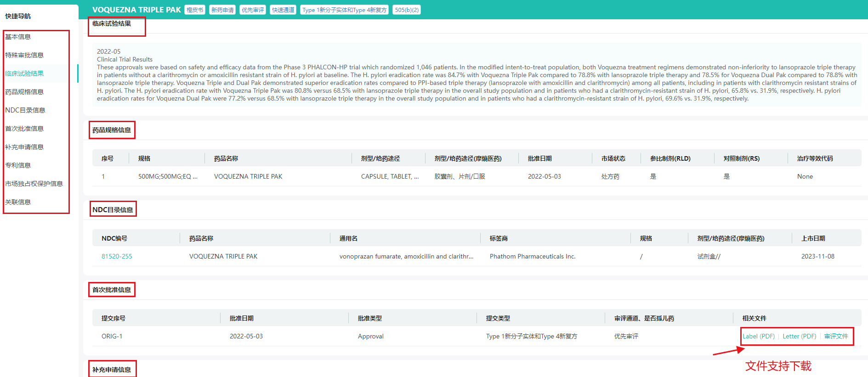Click the 2022-05 date in trial results
Screen dimensions: 868x377
coord(109,51)
